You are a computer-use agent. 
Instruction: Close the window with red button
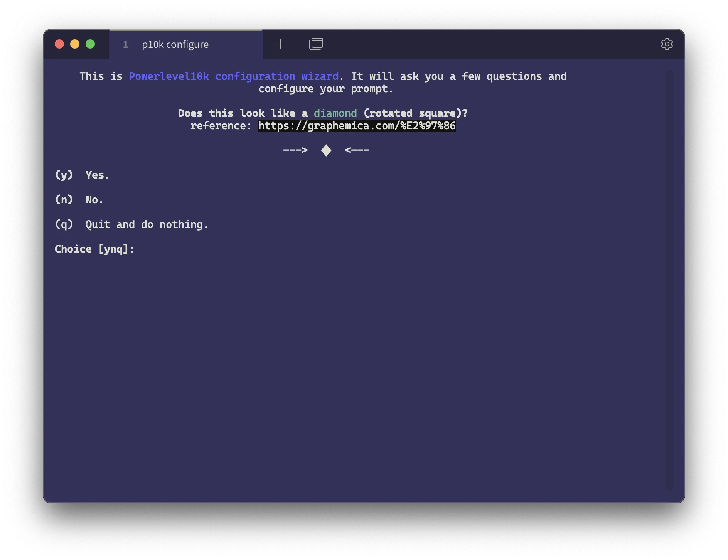pos(59,44)
